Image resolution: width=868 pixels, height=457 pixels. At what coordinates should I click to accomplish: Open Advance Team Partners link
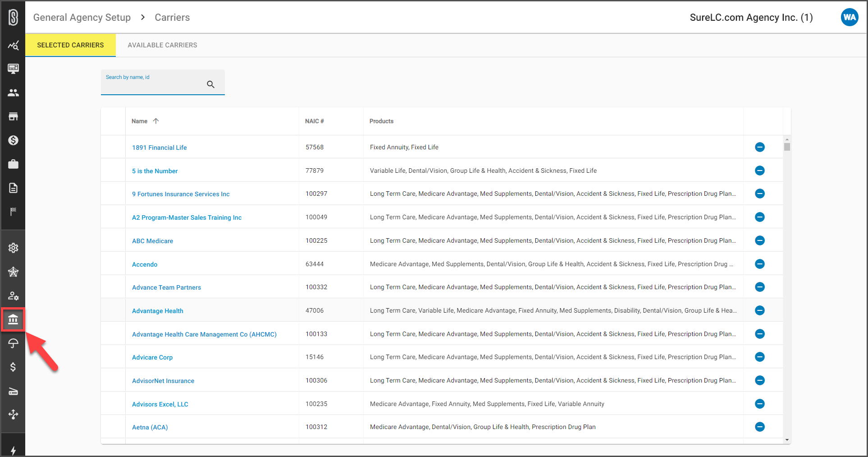pos(166,287)
